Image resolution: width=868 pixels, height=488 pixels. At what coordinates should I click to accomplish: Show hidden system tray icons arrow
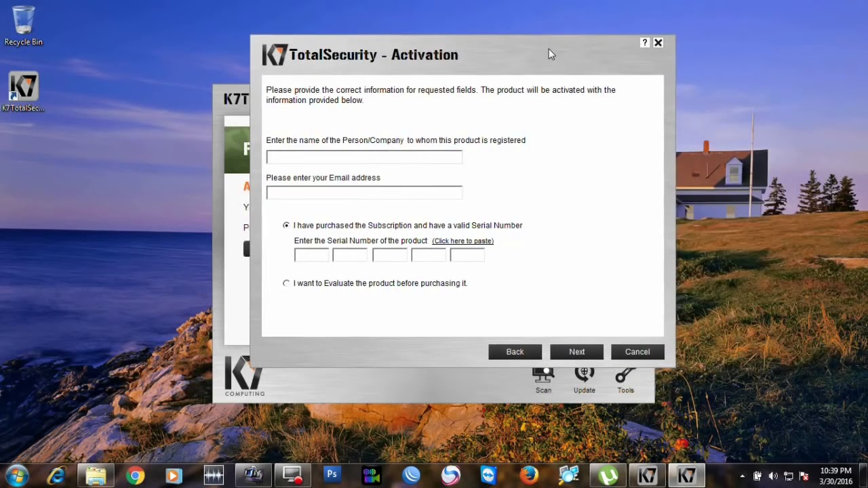pos(743,476)
